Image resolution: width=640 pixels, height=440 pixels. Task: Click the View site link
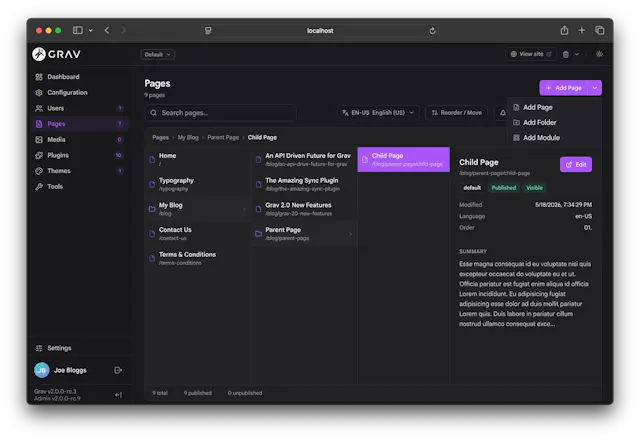click(x=531, y=54)
